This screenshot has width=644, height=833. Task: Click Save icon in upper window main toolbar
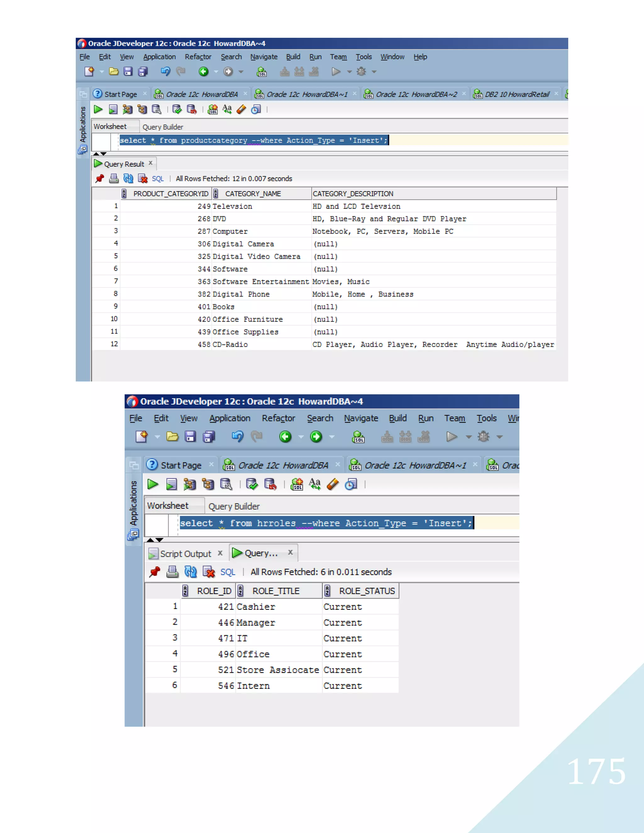[x=128, y=72]
